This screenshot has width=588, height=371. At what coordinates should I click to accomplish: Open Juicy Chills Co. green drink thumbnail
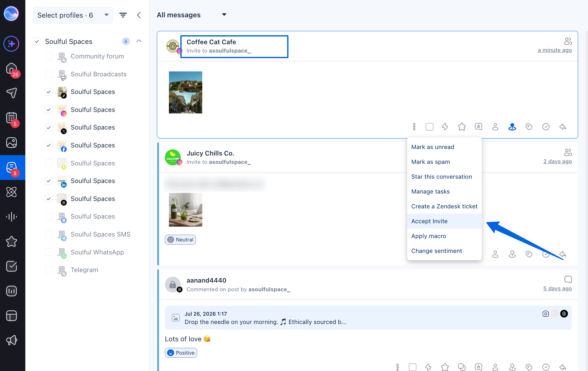[x=186, y=210]
